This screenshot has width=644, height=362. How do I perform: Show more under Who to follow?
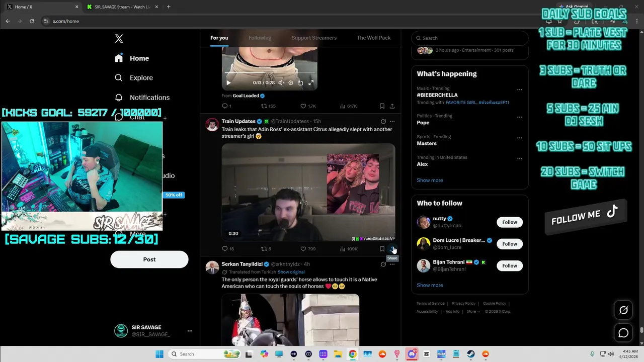[x=430, y=285]
